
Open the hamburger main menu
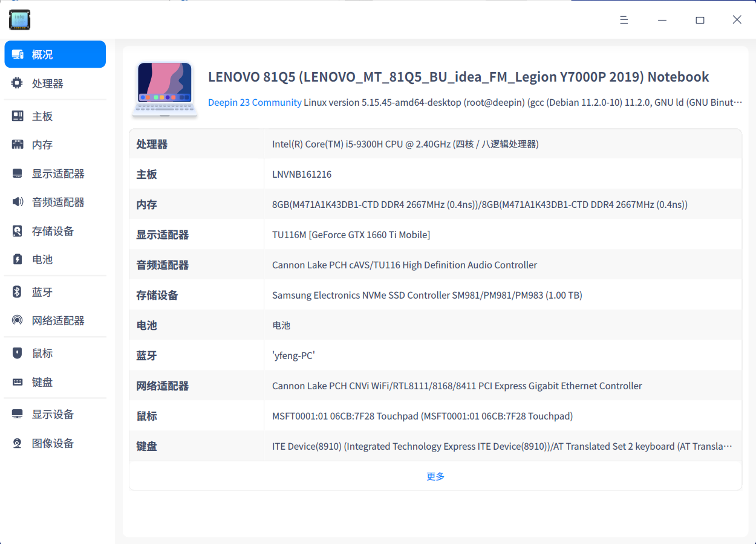[x=624, y=20]
